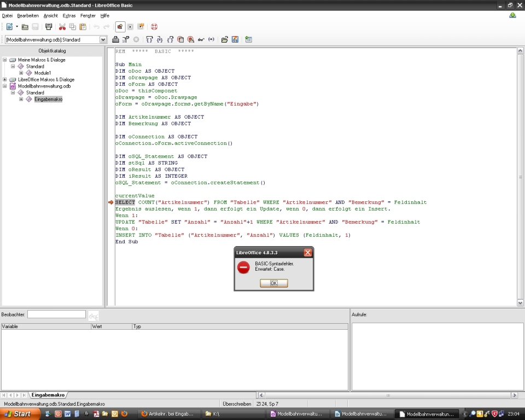Click the Beobachter watch input field
This screenshot has height=420, width=525.
click(56, 314)
